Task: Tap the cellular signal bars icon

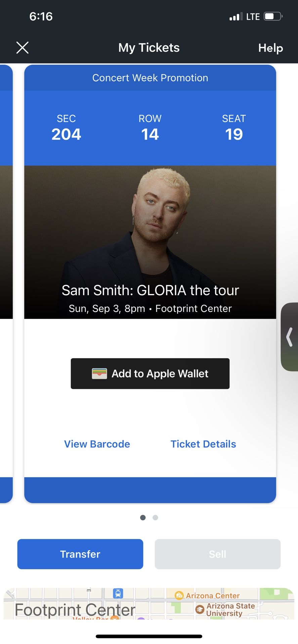Action: tap(234, 17)
